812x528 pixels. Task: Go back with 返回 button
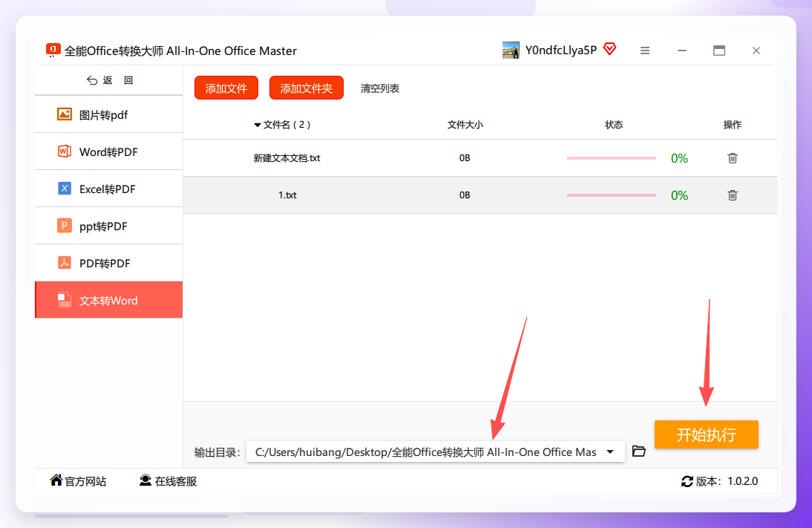pos(110,80)
